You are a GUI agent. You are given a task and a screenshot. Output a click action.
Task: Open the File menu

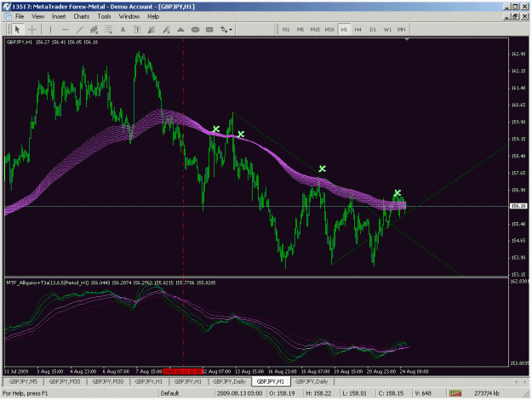[20, 16]
